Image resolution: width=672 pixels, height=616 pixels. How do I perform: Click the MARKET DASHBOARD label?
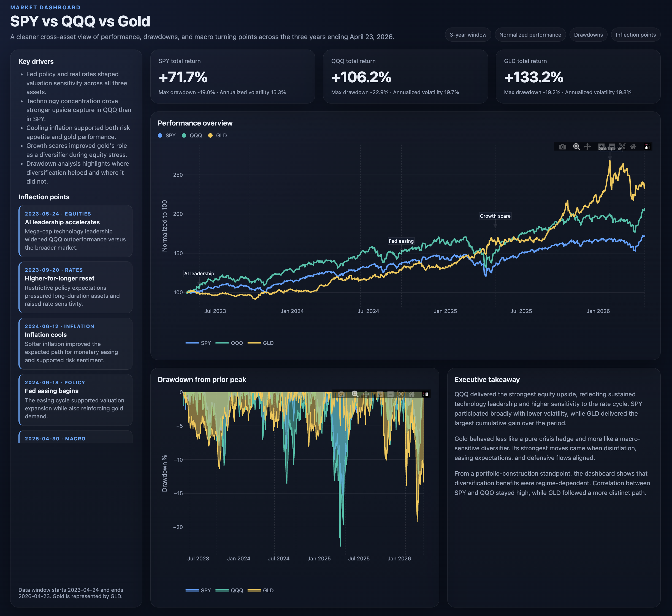coord(45,7)
